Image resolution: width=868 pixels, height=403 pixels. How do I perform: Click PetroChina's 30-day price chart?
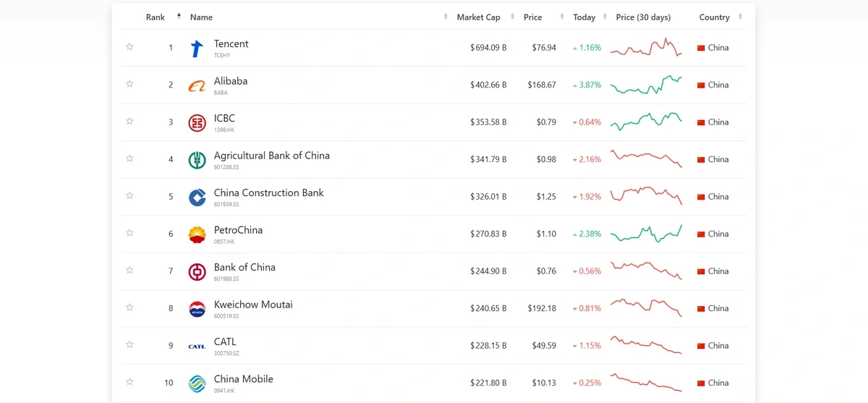646,234
